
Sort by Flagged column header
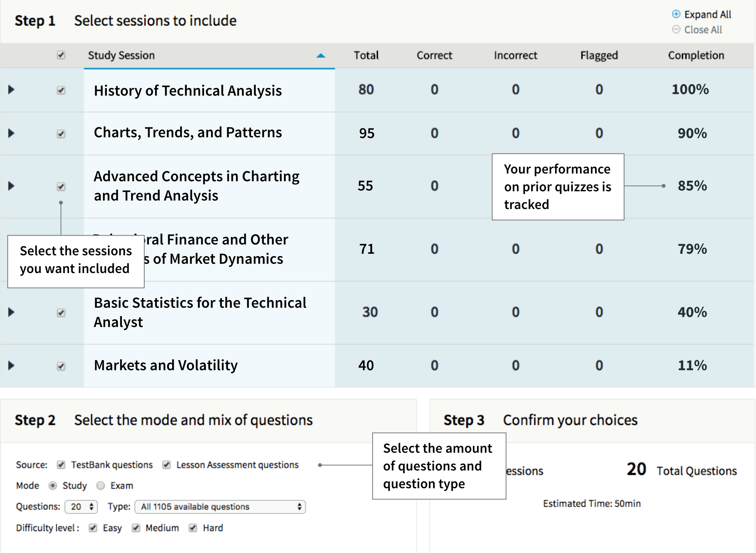click(x=599, y=56)
